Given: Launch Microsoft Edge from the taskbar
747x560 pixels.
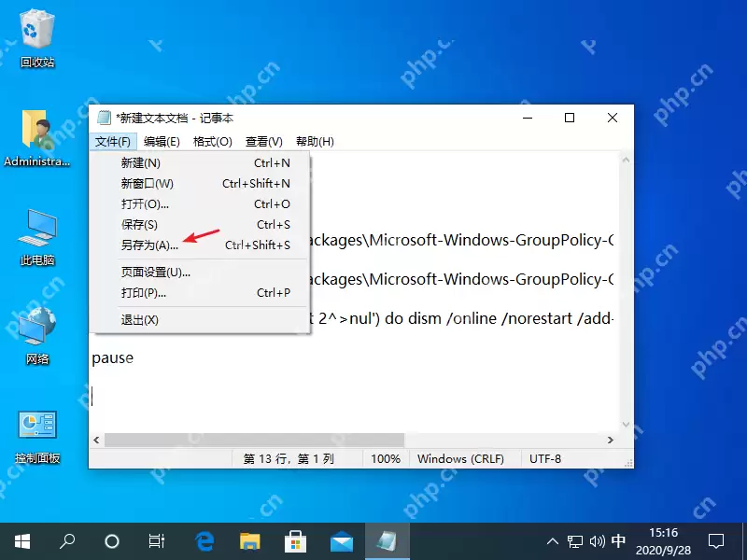Looking at the screenshot, I should pos(204,540).
